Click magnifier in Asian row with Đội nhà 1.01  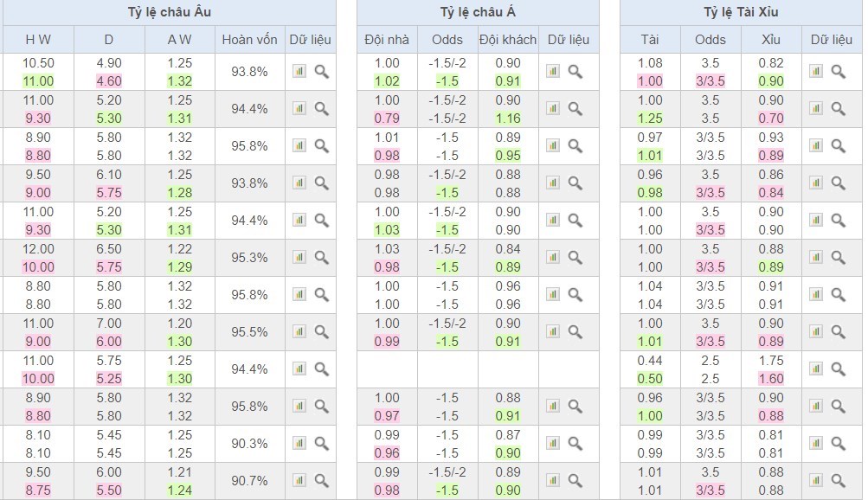tap(575, 146)
